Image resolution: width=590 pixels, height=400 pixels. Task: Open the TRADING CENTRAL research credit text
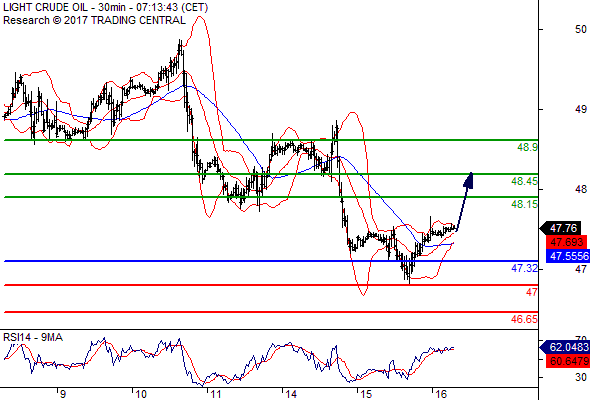click(x=94, y=20)
